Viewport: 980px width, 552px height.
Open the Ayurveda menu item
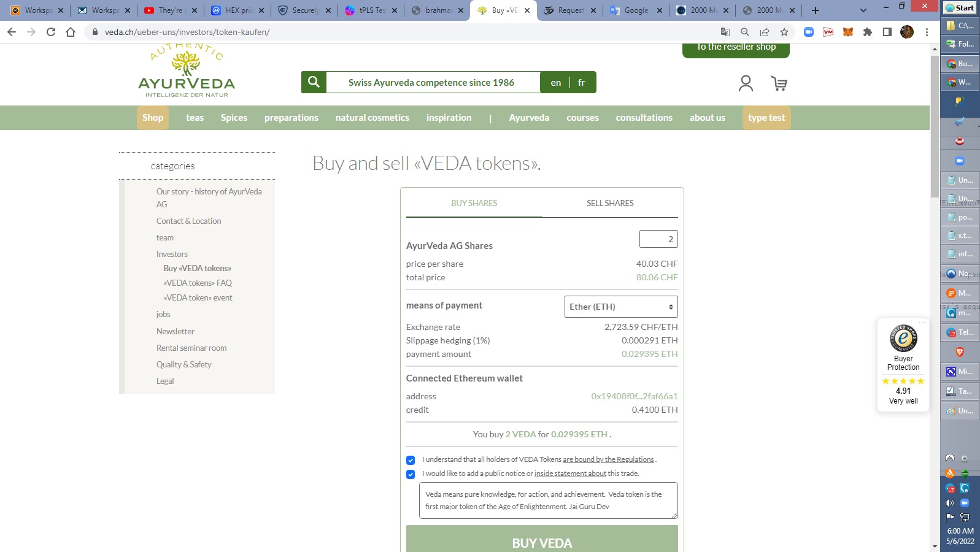529,118
